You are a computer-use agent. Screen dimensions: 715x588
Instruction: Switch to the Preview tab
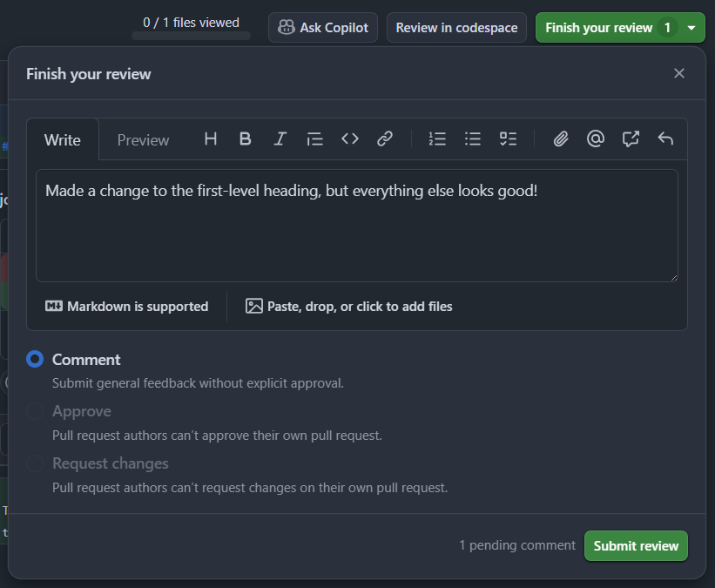tap(143, 140)
